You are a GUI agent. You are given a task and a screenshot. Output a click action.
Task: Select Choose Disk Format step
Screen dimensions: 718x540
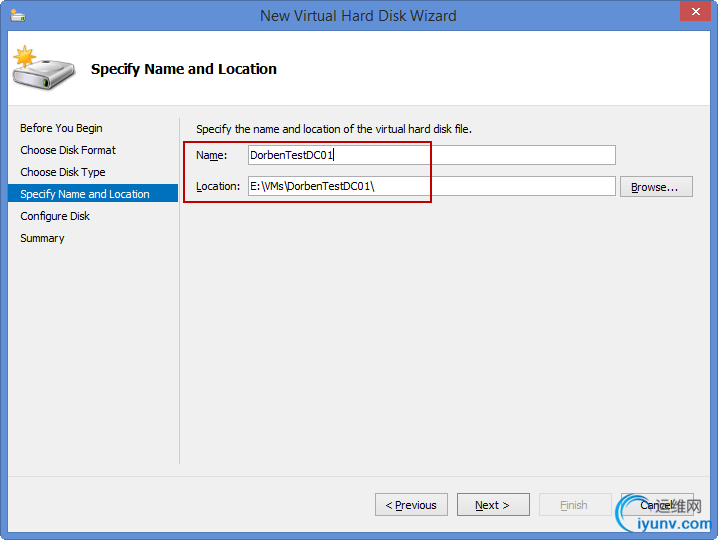(68, 150)
